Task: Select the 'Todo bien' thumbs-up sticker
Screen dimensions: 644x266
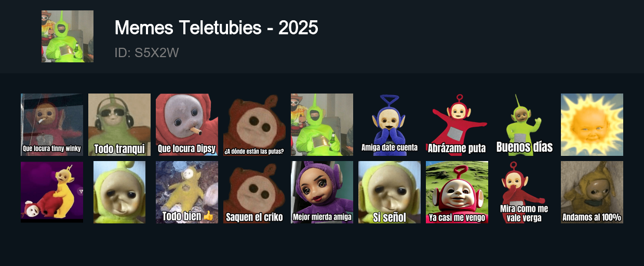Action: [x=187, y=192]
